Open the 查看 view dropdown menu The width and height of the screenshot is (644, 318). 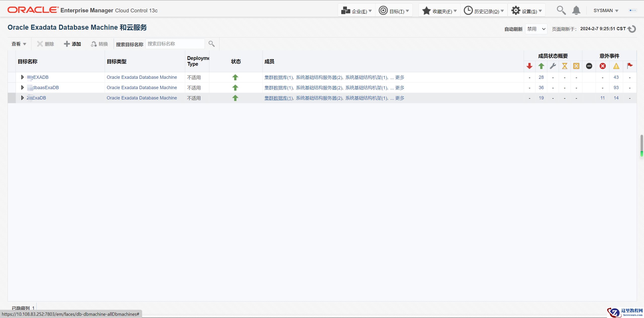19,44
